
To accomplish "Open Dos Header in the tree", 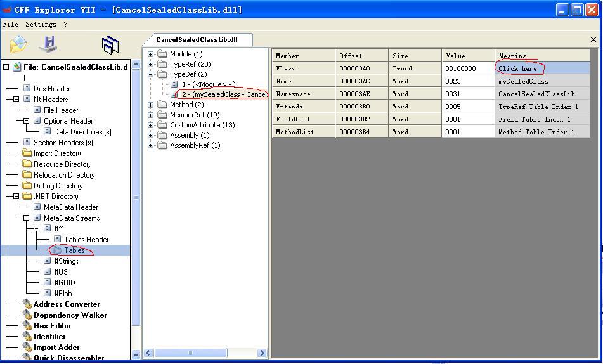I will [51, 89].
